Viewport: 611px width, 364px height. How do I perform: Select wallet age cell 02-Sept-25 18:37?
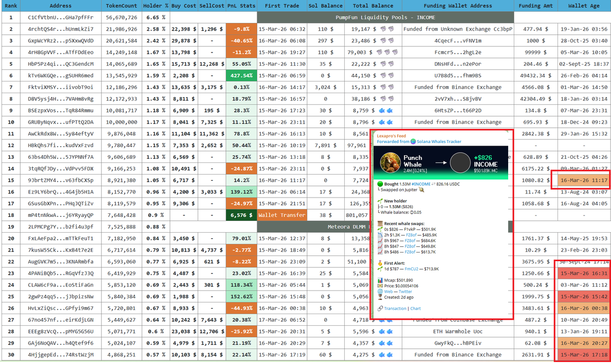(584, 64)
